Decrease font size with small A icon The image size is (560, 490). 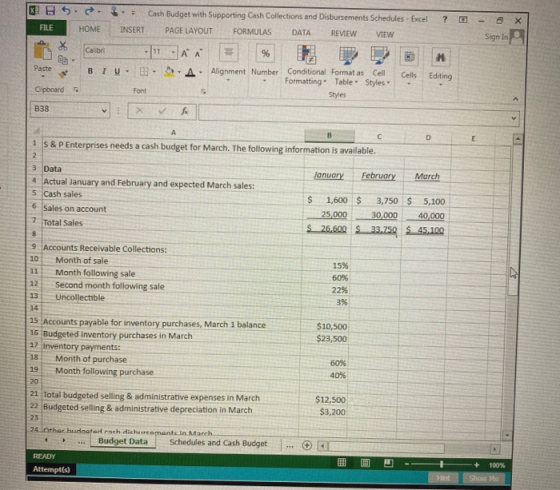[x=198, y=54]
